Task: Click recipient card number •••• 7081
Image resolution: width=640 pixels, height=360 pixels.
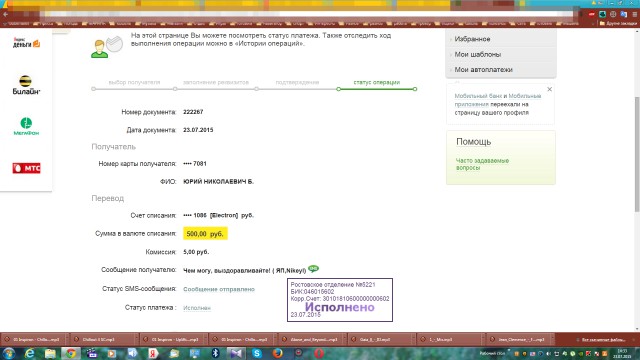Action: click(195, 164)
